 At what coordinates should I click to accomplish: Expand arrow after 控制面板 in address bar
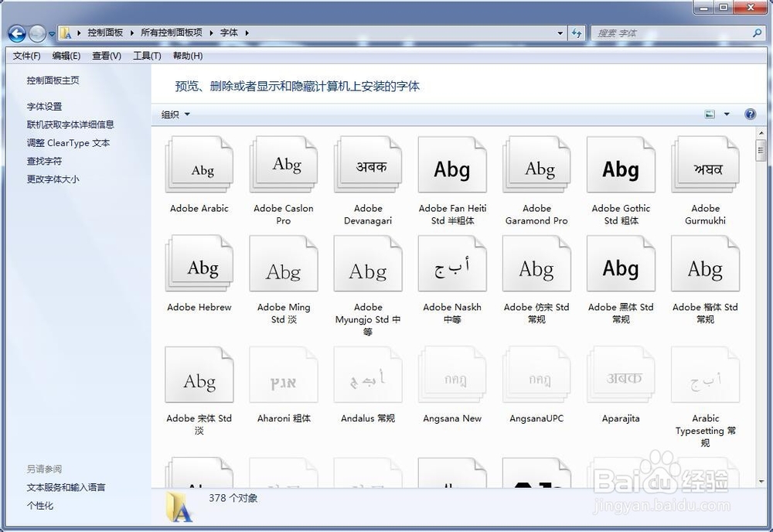131,33
